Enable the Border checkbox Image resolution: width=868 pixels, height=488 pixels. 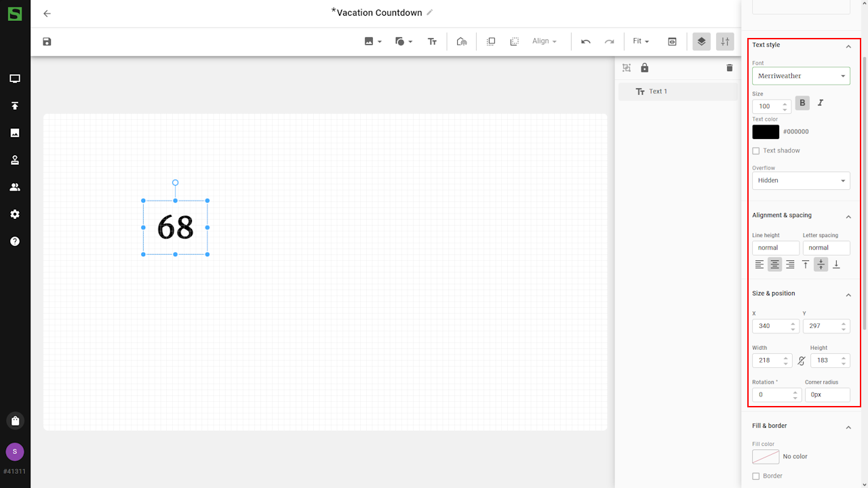(756, 476)
